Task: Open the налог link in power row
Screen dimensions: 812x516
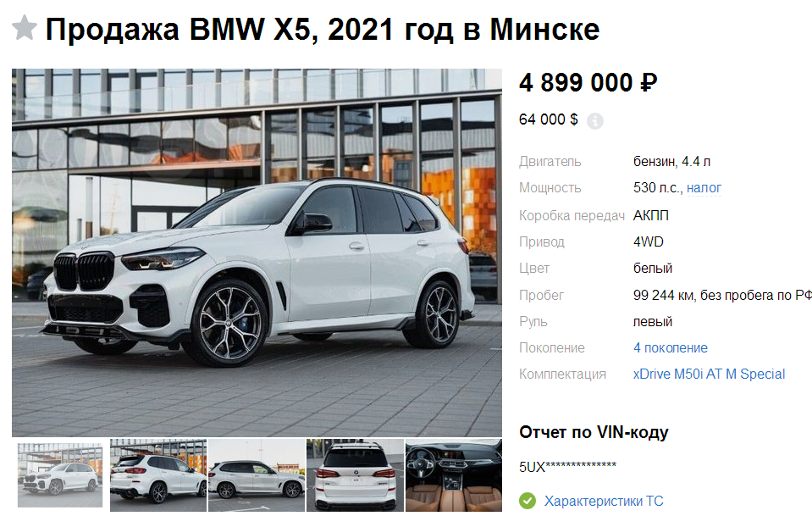Action: tap(704, 188)
